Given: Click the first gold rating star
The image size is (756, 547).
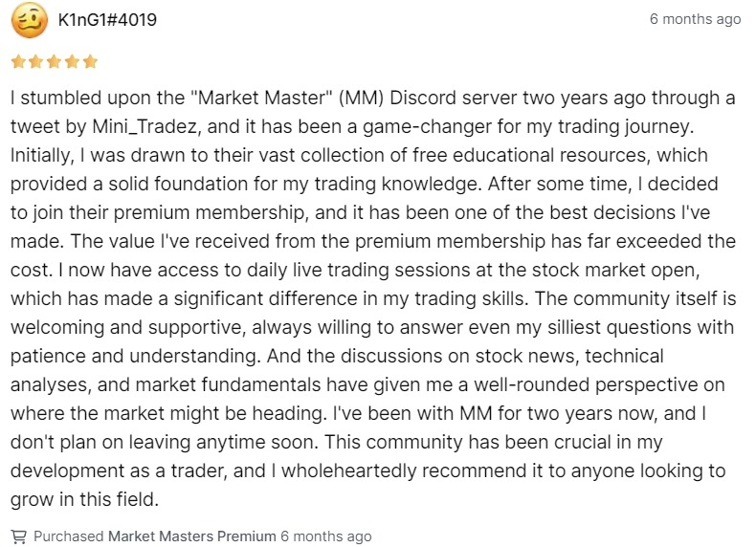Looking at the screenshot, I should (x=18, y=62).
